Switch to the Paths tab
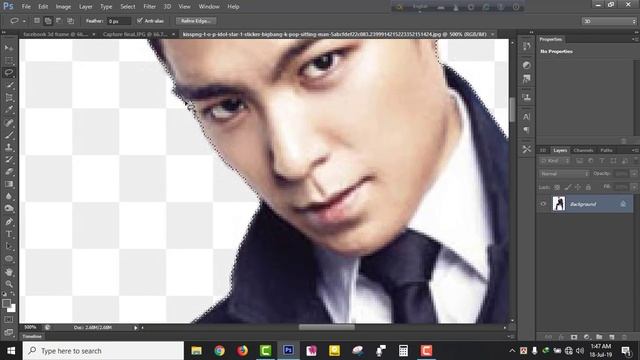Screen dimensions: 640x360 607,150
